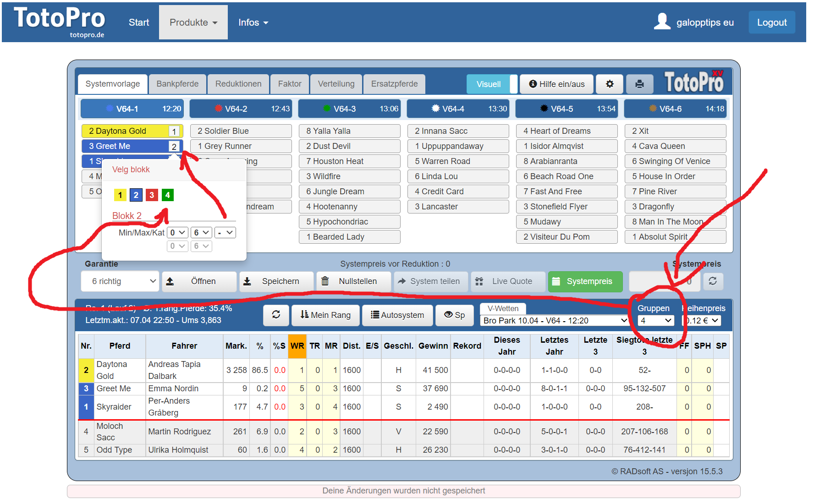Viewport: 814px width, 504px height.
Task: Select horse 4 Heart of Dreams
Action: pos(567,131)
